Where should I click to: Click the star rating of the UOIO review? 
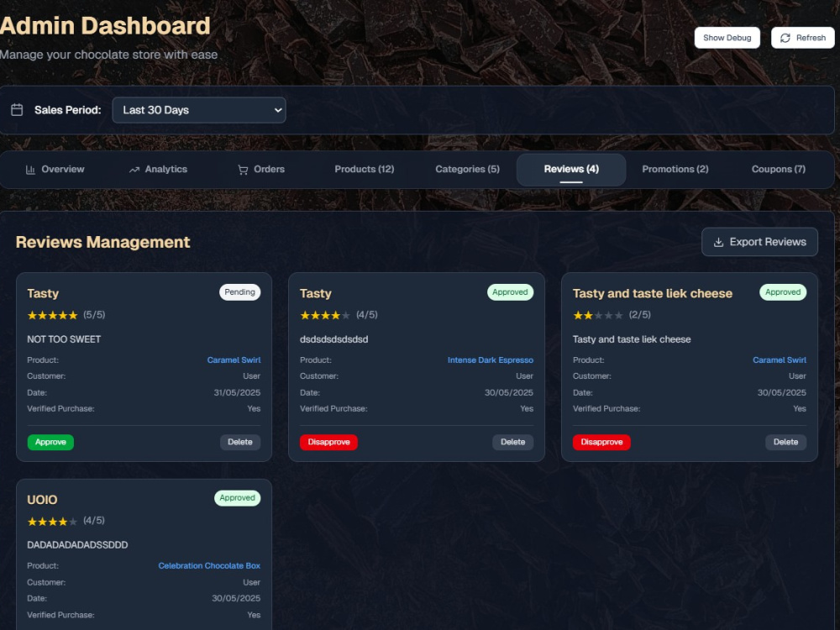[x=52, y=522]
